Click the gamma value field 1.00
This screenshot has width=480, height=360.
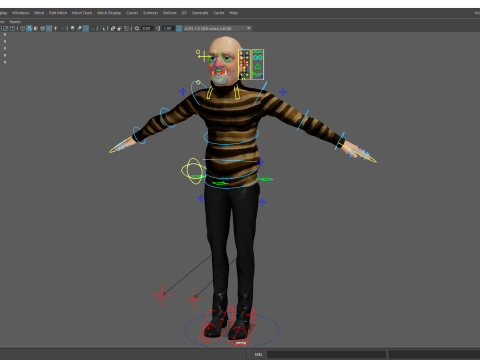(168, 29)
